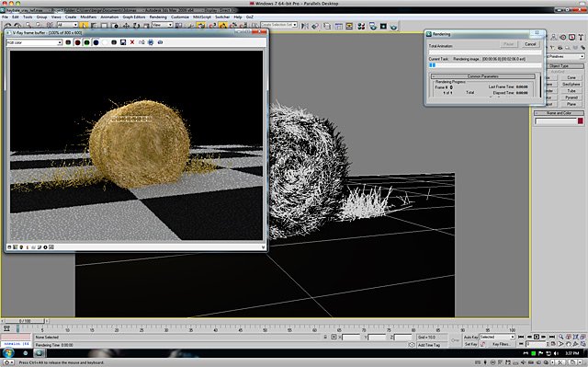Click the Undo icon in main toolbar
588x367 pixels.
point(7,26)
